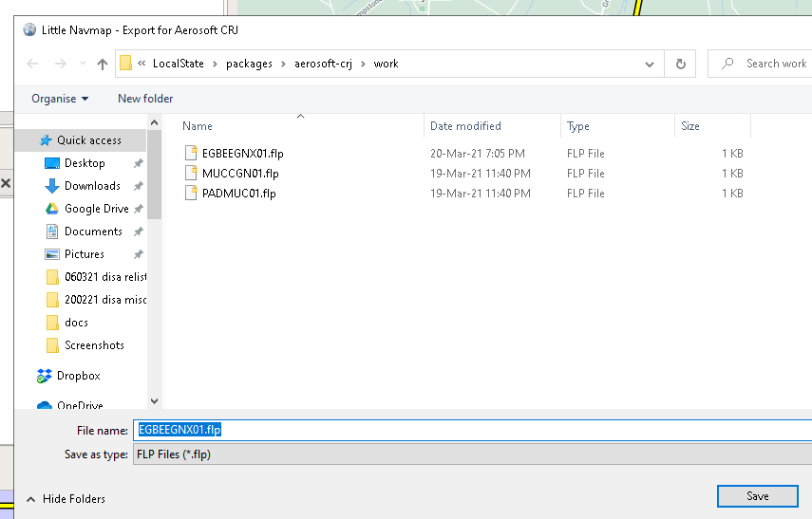Click the Up one level arrow icon
The height and width of the screenshot is (519, 812).
coord(103,65)
